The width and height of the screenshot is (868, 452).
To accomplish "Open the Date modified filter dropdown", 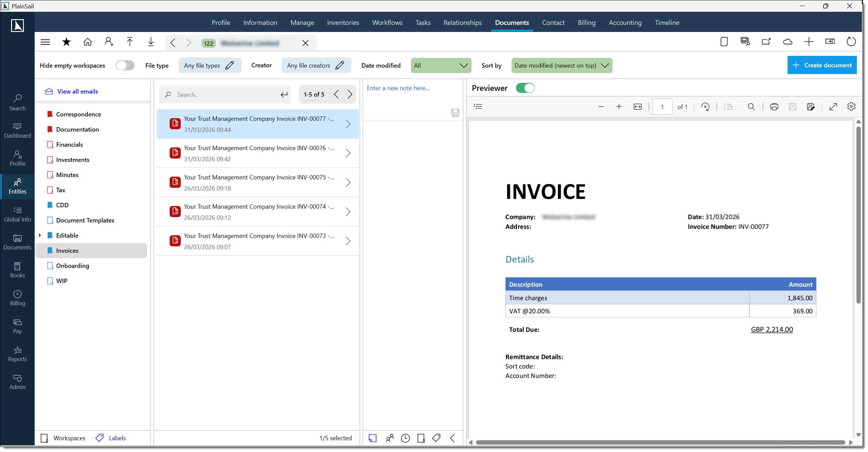I will pyautogui.click(x=441, y=65).
